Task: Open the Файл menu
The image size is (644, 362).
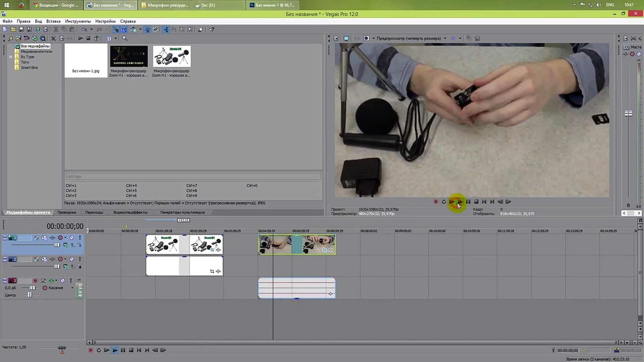Action: pos(7,21)
